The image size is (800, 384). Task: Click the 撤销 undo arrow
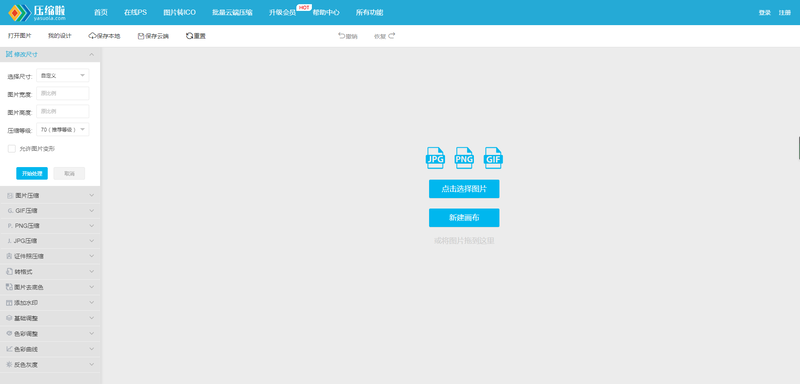point(341,36)
